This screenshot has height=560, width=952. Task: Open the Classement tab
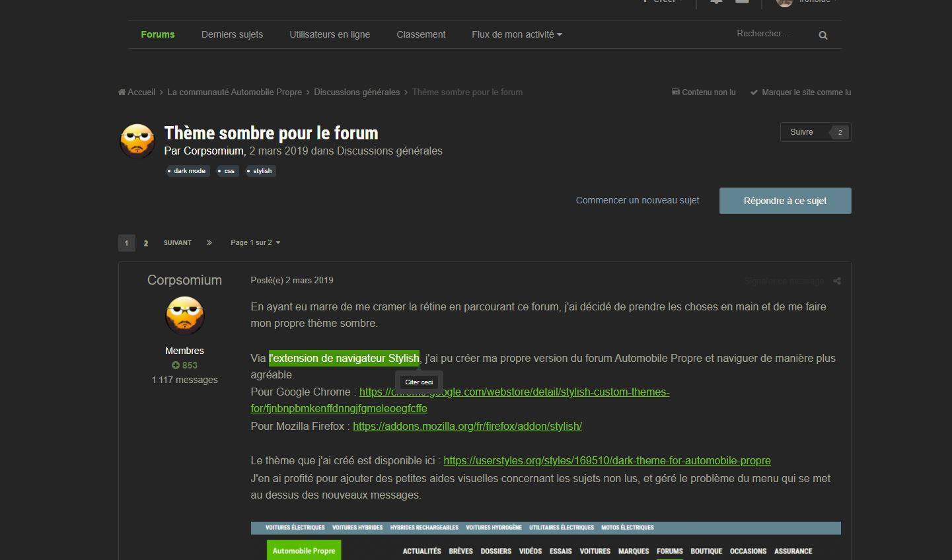(421, 34)
